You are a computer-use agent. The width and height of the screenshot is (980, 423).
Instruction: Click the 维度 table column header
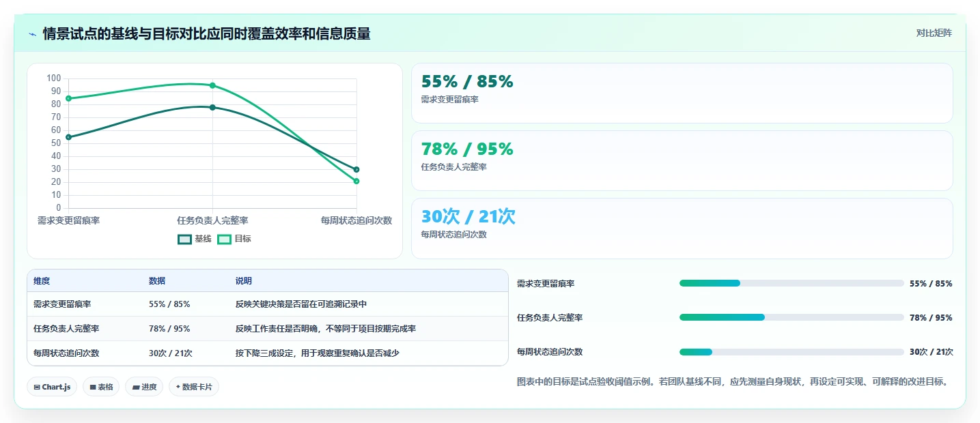(x=42, y=281)
